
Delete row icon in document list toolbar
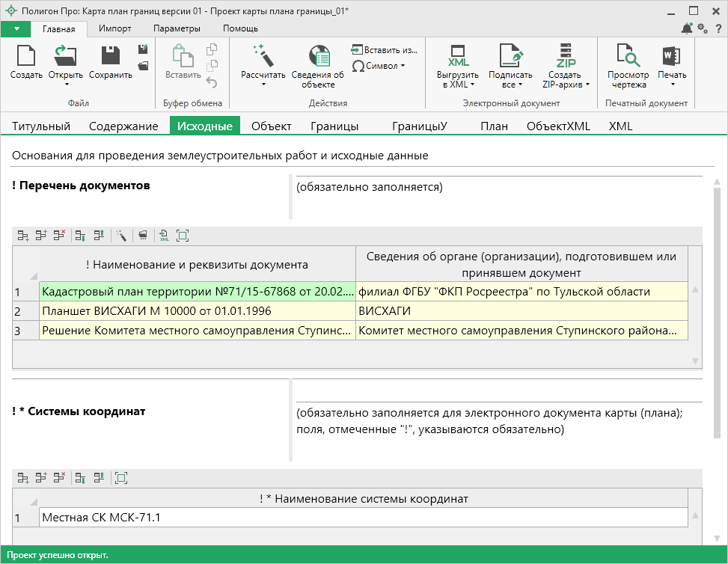pyautogui.click(x=59, y=236)
